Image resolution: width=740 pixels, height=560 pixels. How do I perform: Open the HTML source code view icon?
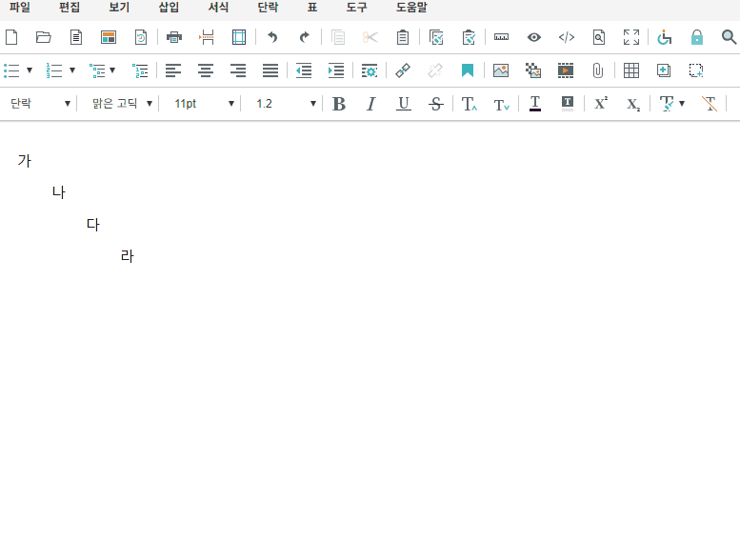pyautogui.click(x=566, y=38)
